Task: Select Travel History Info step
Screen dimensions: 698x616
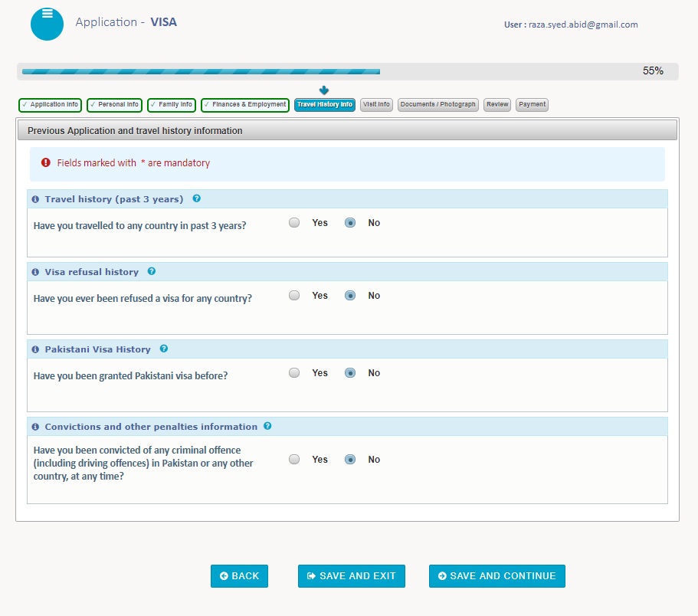Action: click(325, 105)
